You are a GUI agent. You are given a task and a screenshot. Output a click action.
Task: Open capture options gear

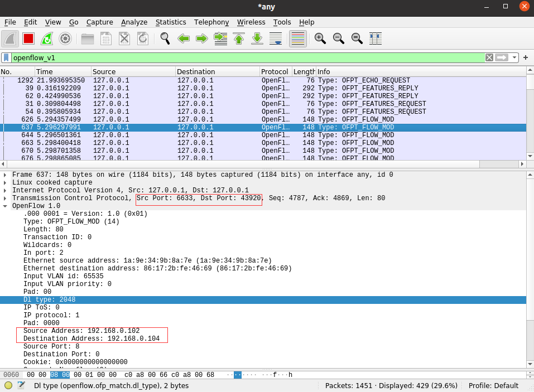click(65, 38)
